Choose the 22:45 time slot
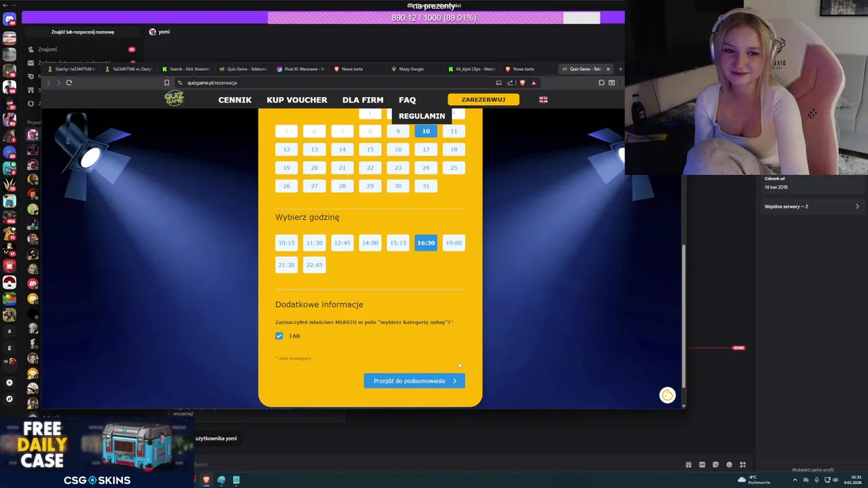The width and height of the screenshot is (868, 488). [x=314, y=265]
